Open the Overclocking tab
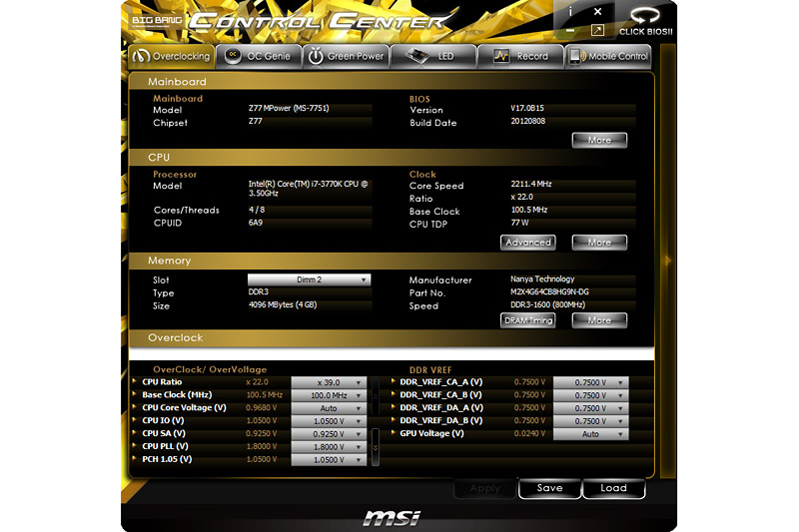This screenshot has width=799, height=532. coord(172,56)
